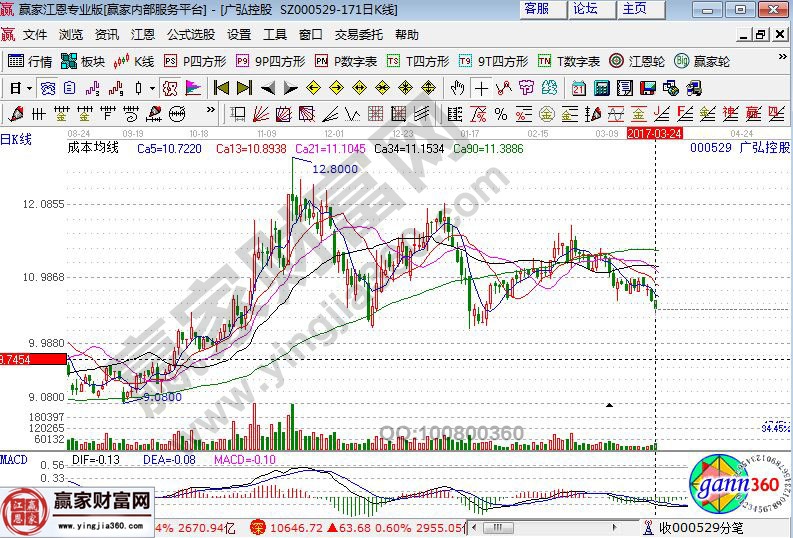The image size is (793, 538).
Task: Click the 客服 customer service button
Action: pos(537,9)
